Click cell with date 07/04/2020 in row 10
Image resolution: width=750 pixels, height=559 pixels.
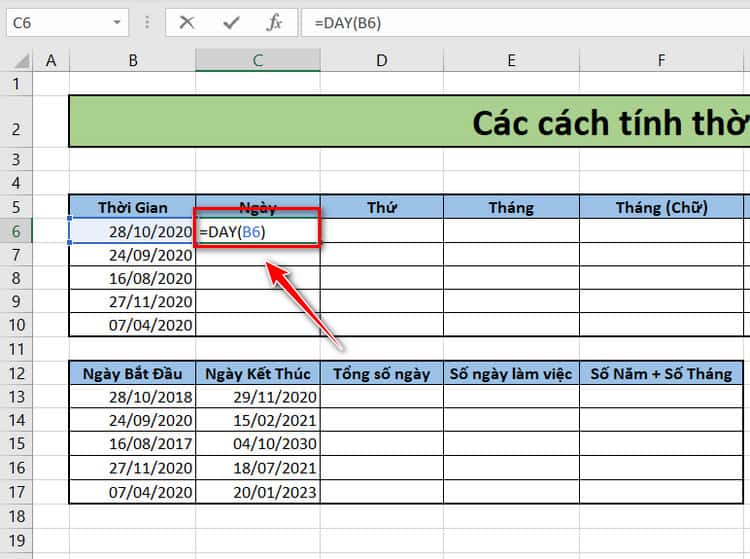tap(132, 325)
